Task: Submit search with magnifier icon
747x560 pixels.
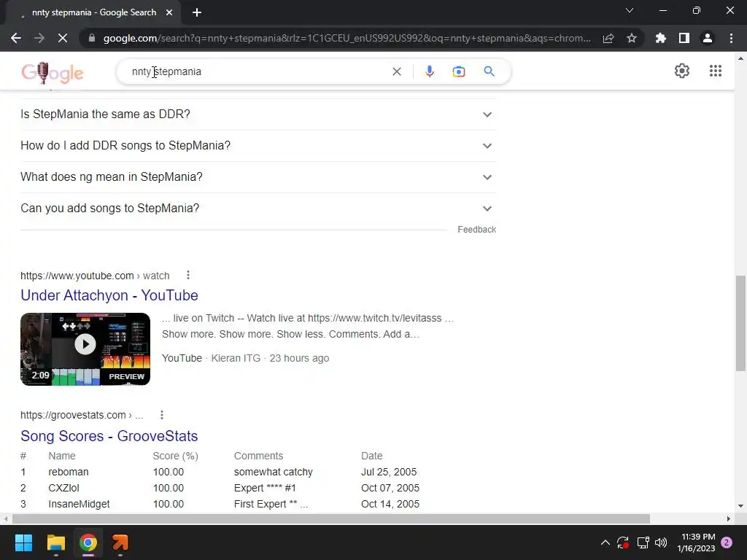Action: pyautogui.click(x=489, y=71)
